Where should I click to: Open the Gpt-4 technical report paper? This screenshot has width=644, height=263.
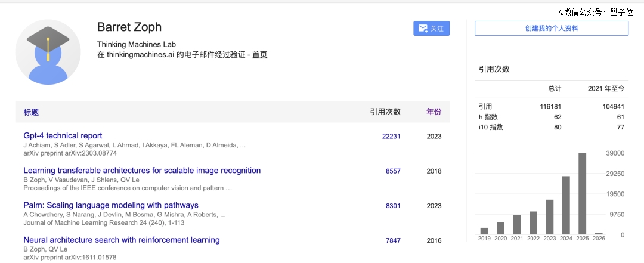point(63,135)
